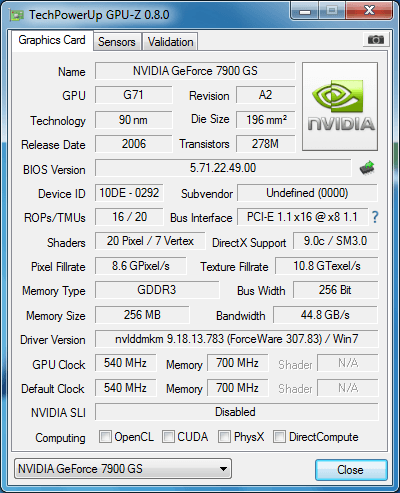Click the camera screenshot icon
Screen dimensions: 400x493
point(375,40)
